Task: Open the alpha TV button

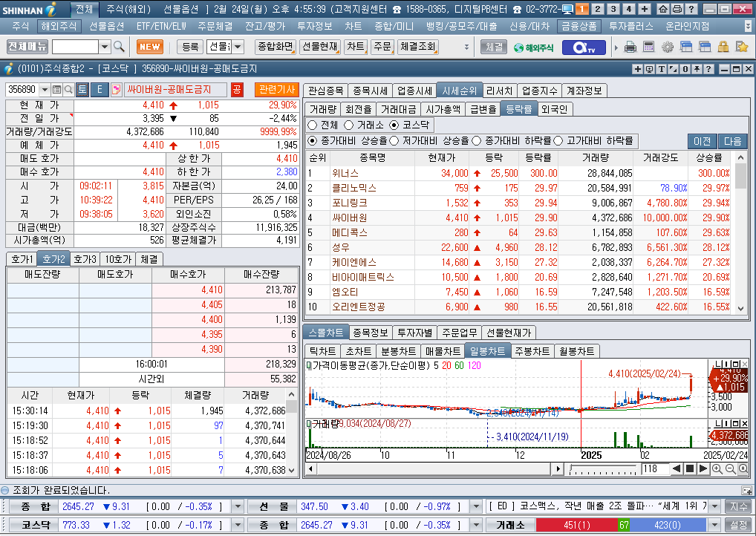Action: pyautogui.click(x=583, y=48)
